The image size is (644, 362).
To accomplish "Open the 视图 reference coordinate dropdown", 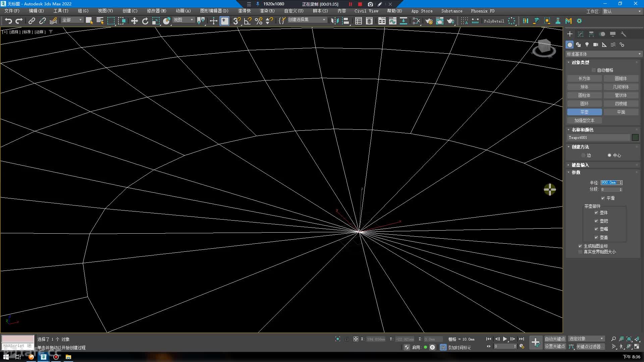I will (183, 20).
